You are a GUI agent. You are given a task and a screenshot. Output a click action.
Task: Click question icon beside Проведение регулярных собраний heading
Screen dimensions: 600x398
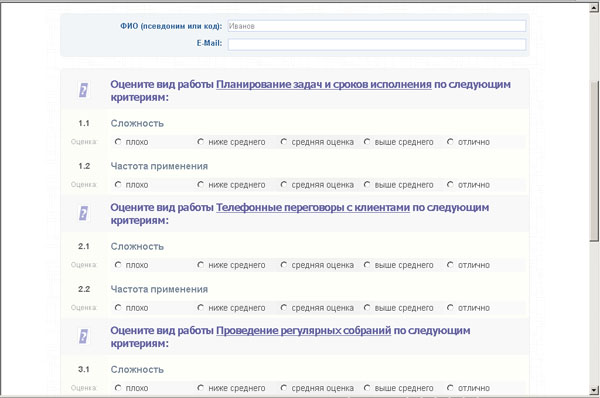(83, 337)
